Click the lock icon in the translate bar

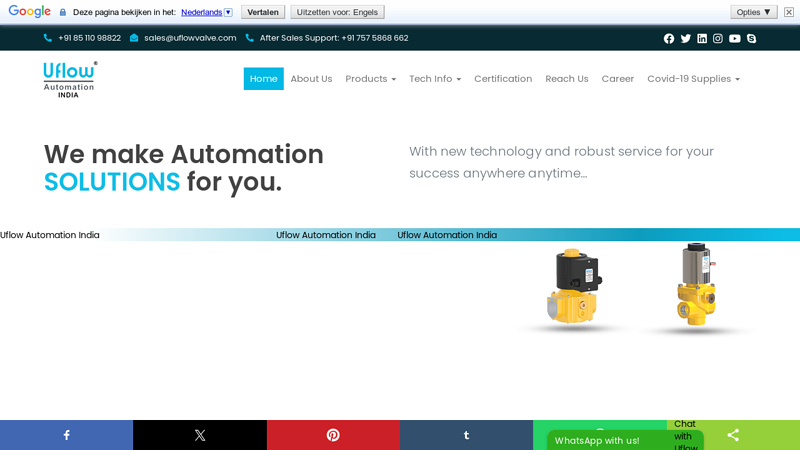tap(63, 12)
